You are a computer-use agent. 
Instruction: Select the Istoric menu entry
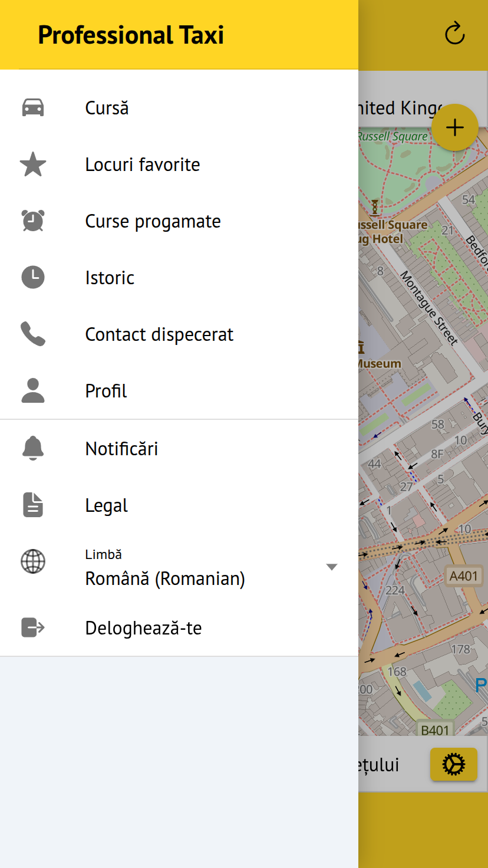click(110, 278)
